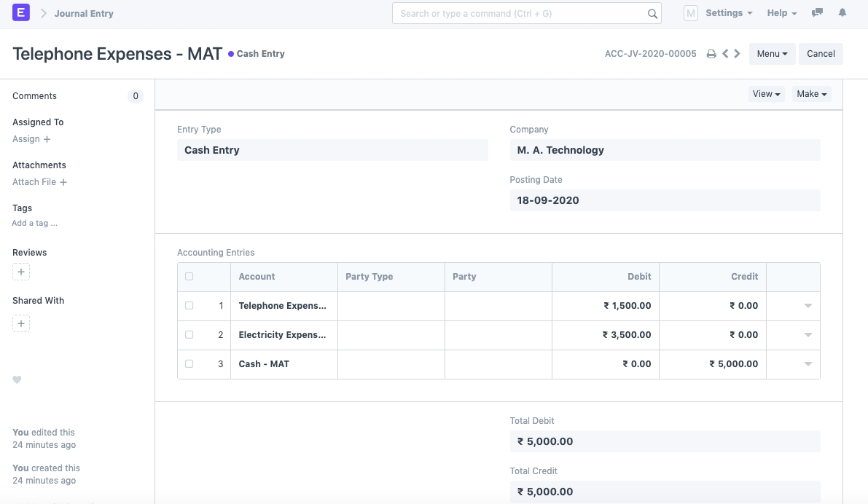The width and height of the screenshot is (868, 504).
Task: Open notifications bell icon
Action: [x=842, y=13]
